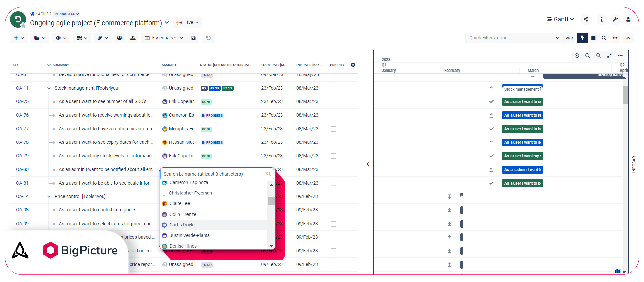Tick priority checkbox for OA-80

(333, 170)
